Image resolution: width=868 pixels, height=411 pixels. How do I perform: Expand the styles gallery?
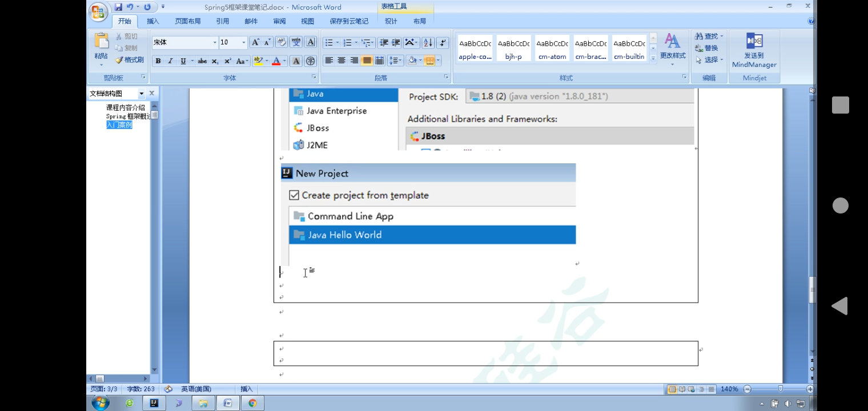[653, 58]
